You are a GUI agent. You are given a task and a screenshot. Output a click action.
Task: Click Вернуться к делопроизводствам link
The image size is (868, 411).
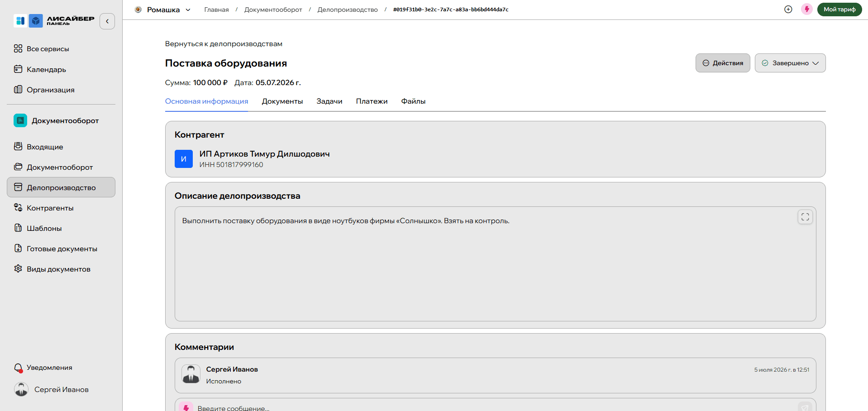coord(224,44)
